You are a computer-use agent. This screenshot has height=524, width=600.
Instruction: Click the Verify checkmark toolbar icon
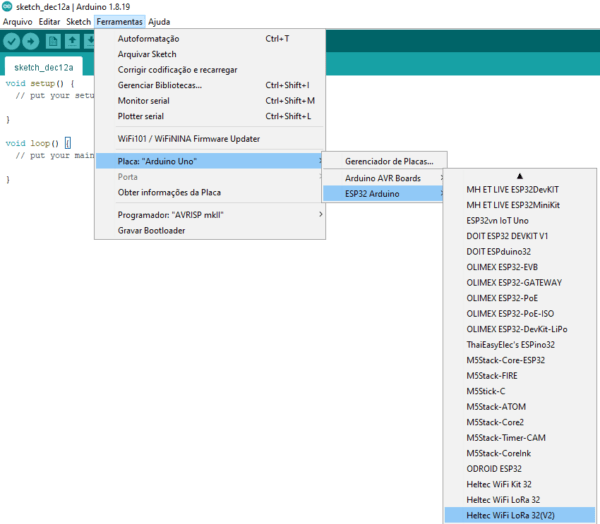point(11,41)
